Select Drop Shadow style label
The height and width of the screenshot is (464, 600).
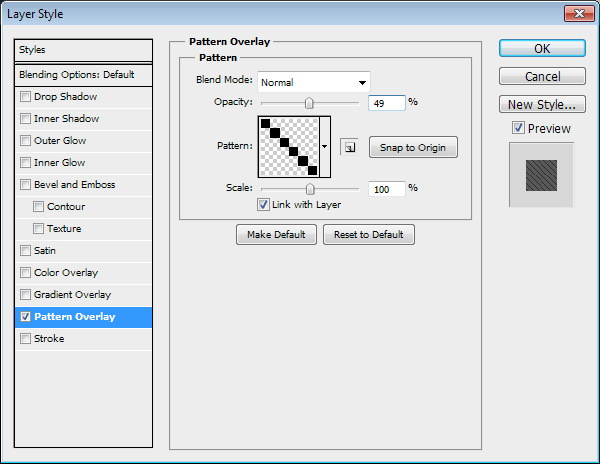(65, 96)
